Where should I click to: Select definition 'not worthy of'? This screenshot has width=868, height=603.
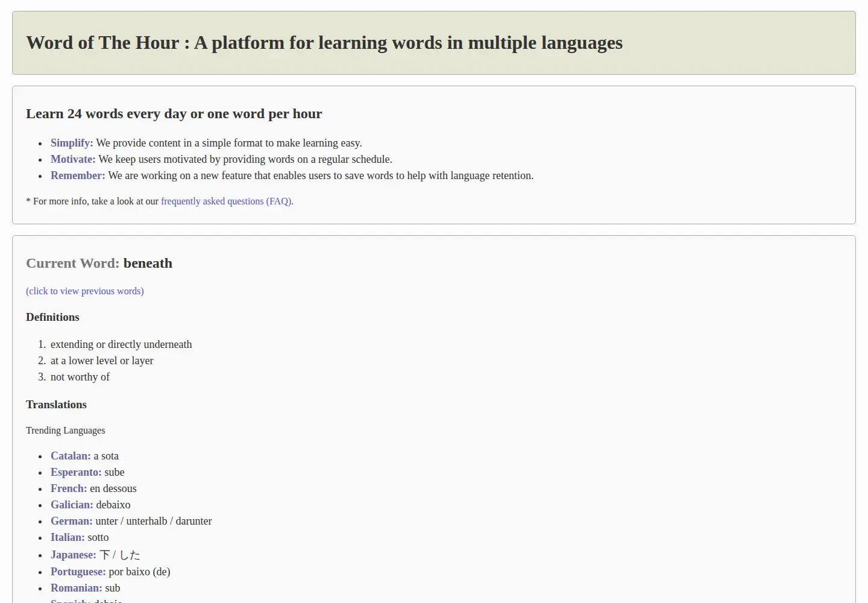click(80, 377)
